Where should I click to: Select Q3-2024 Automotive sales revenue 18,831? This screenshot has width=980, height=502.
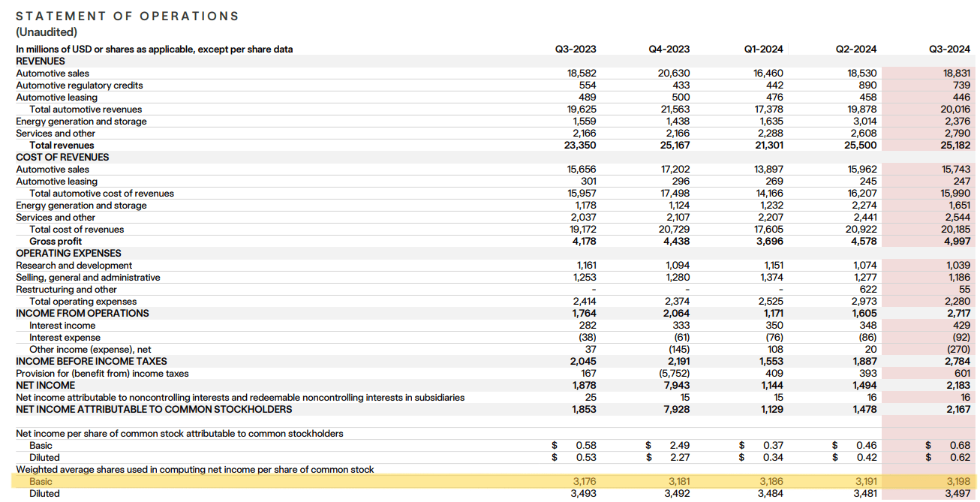[x=956, y=74]
